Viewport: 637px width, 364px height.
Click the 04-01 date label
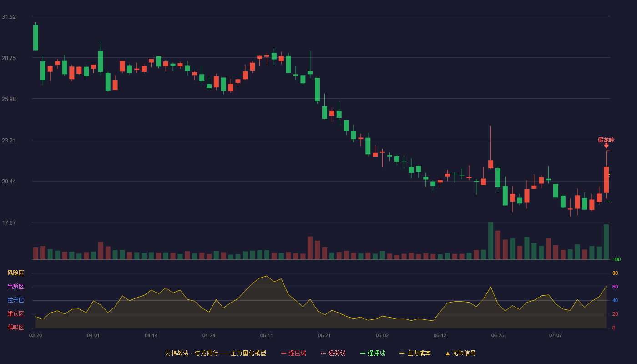click(x=93, y=335)
